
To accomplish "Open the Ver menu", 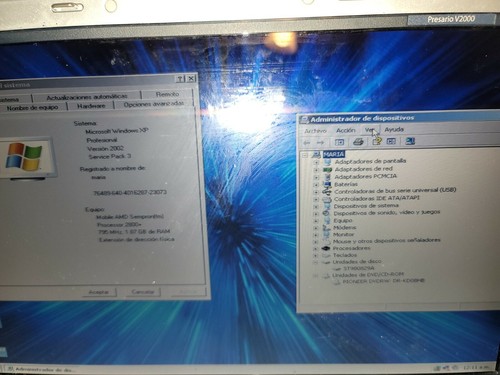I will [x=370, y=130].
